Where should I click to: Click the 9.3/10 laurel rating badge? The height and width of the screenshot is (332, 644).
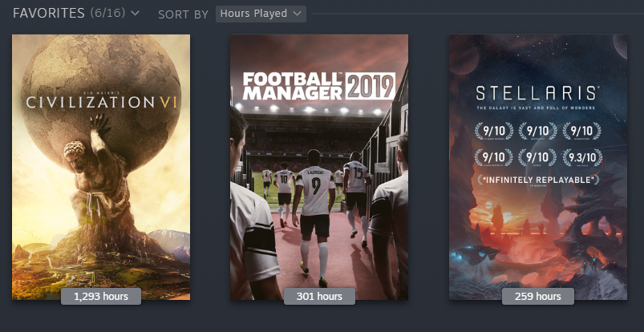[x=582, y=157]
